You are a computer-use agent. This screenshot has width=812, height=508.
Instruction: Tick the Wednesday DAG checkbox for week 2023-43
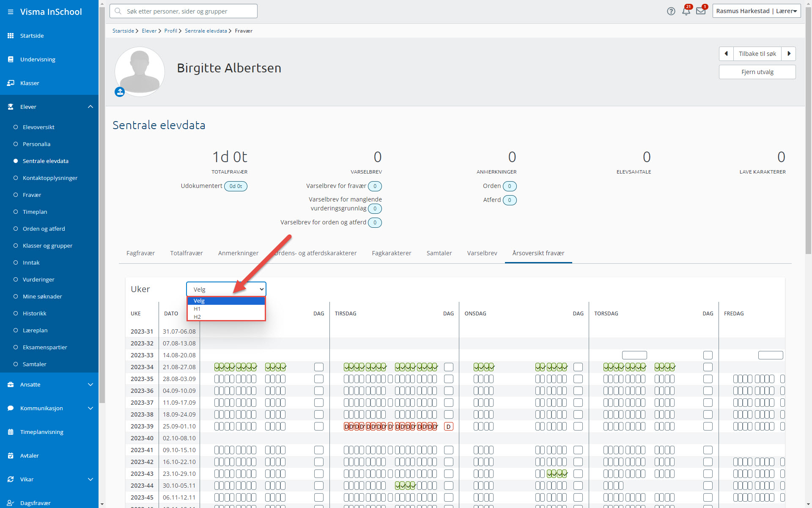click(x=578, y=474)
